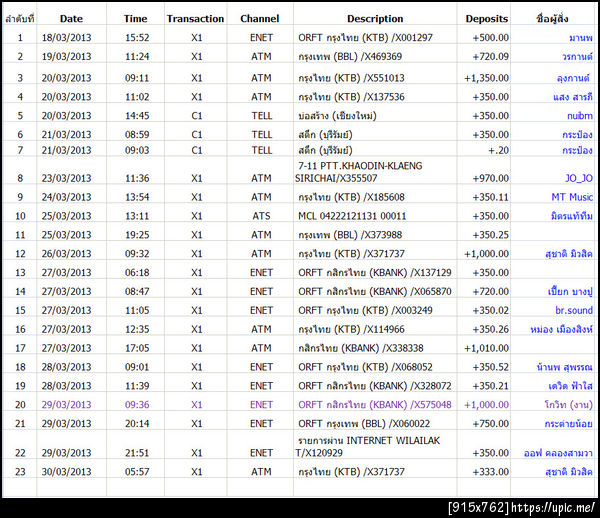Click the Description column header
This screenshot has width=600, height=518.
pyautogui.click(x=375, y=19)
